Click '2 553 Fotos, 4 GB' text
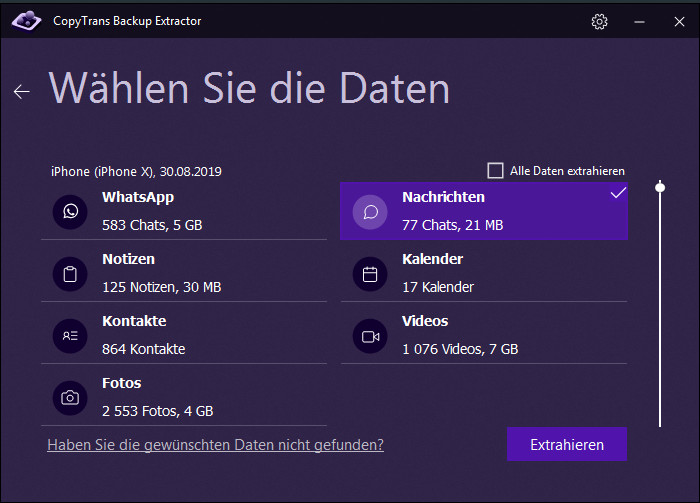The width and height of the screenshot is (700, 503). tap(158, 411)
